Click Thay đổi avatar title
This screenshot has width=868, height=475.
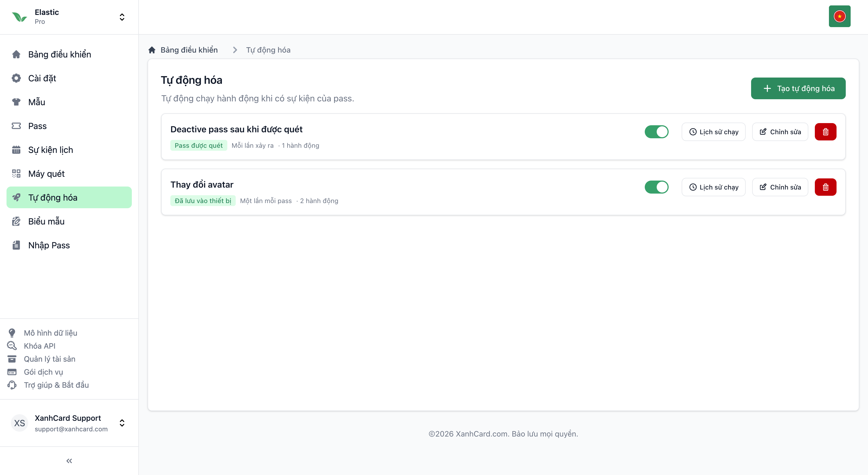[202, 185]
